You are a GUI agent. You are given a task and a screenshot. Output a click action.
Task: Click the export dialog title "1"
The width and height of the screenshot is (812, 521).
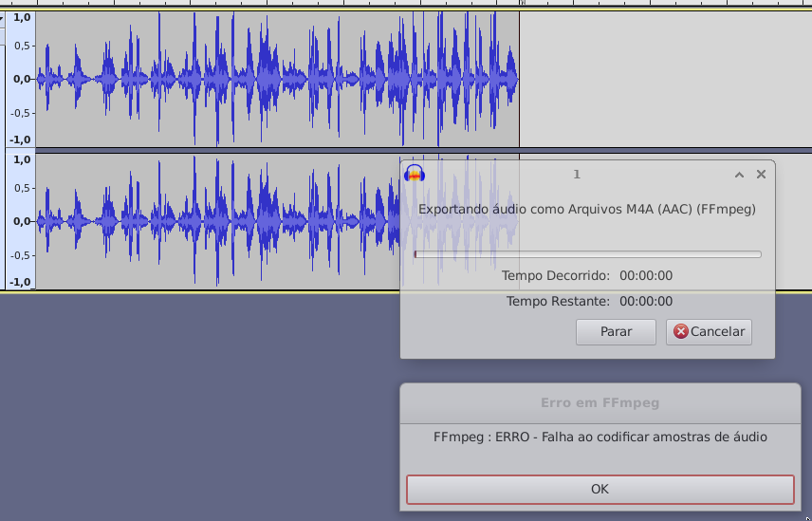[x=577, y=175]
